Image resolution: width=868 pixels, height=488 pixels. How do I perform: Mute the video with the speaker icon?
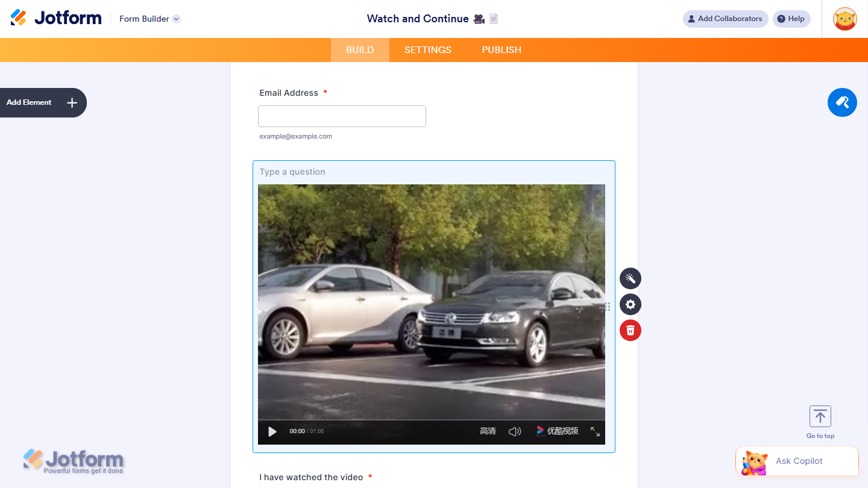pos(515,431)
